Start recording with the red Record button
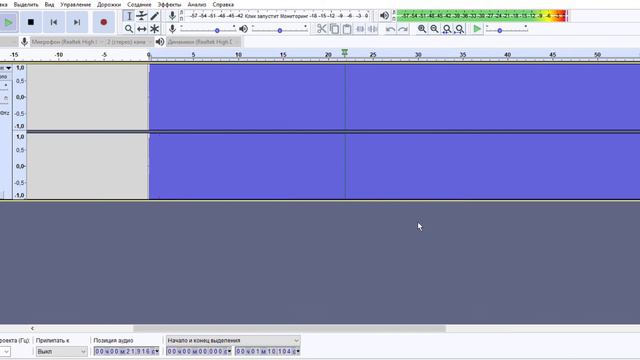The height and width of the screenshot is (360, 640). (104, 22)
